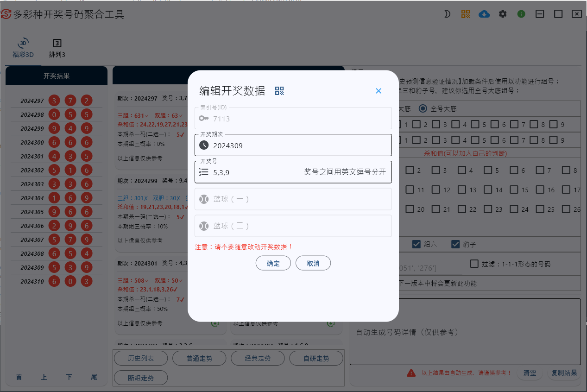Viewport: 587px width, 392px height.
Task: Uncheck the 組六 checkbox
Action: click(416, 244)
